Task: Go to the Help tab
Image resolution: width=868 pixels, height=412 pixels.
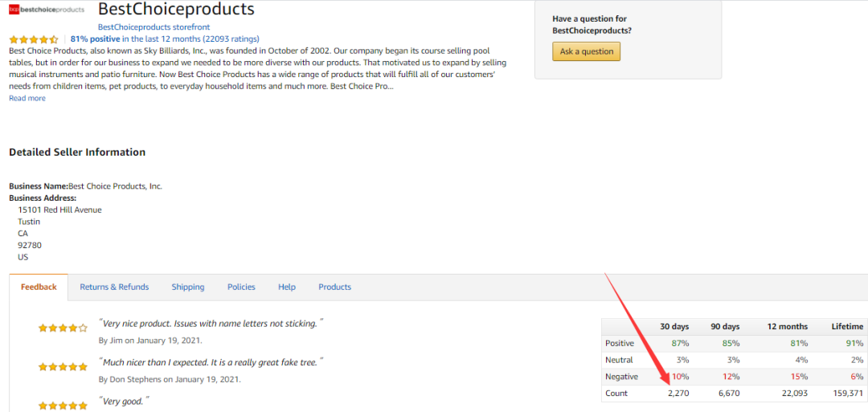Action: point(287,287)
